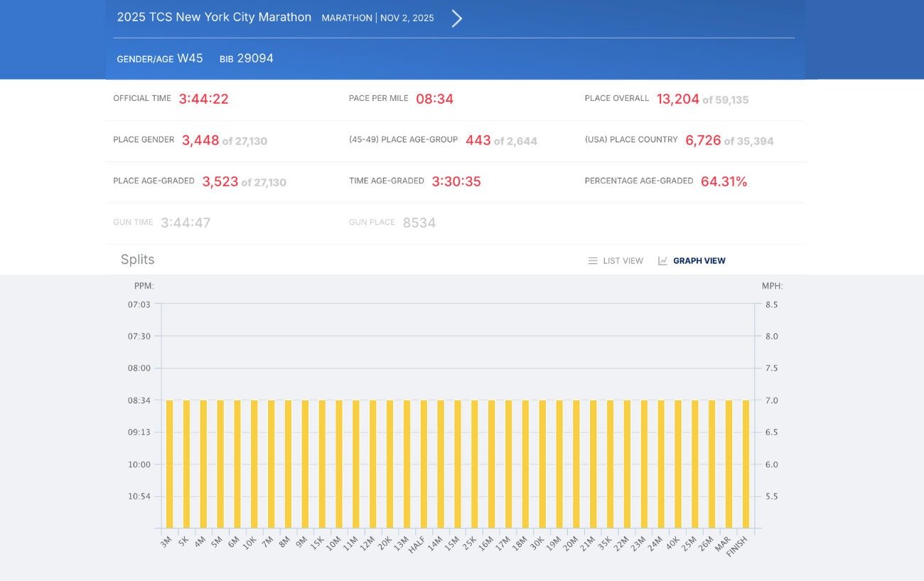Viewport: 924px width, 581px height.
Task: Select the GRAPH VIEW tab label
Action: coord(699,261)
